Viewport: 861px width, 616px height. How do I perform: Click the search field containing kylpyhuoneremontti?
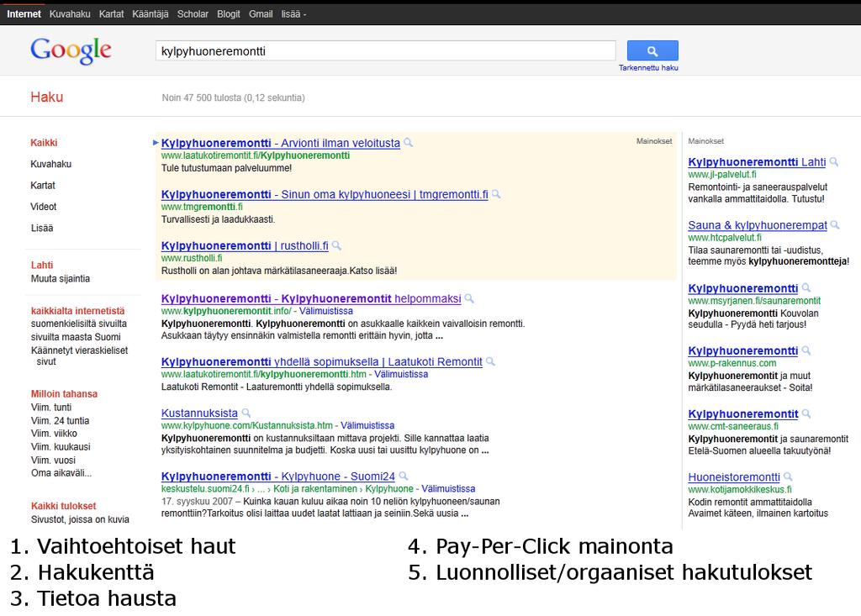click(x=385, y=51)
